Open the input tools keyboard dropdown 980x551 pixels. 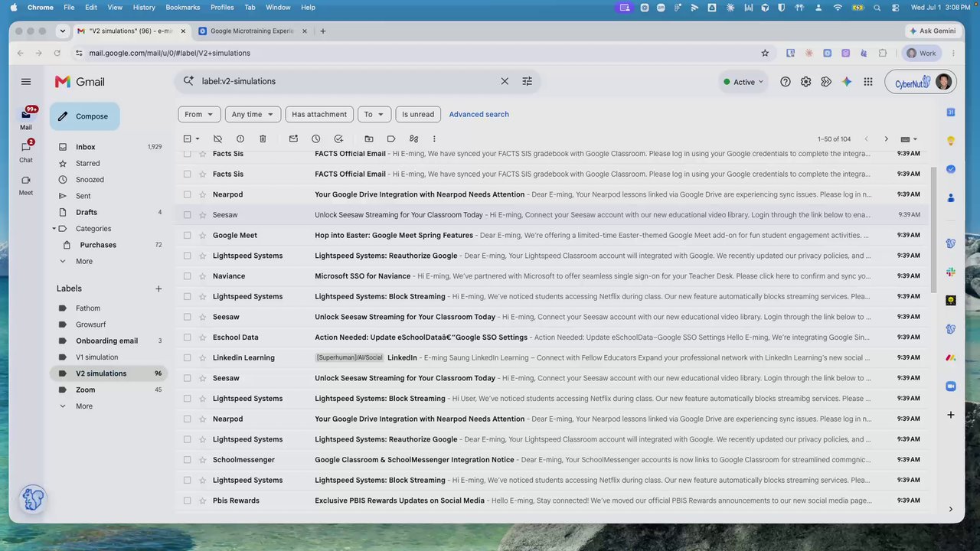coord(909,139)
